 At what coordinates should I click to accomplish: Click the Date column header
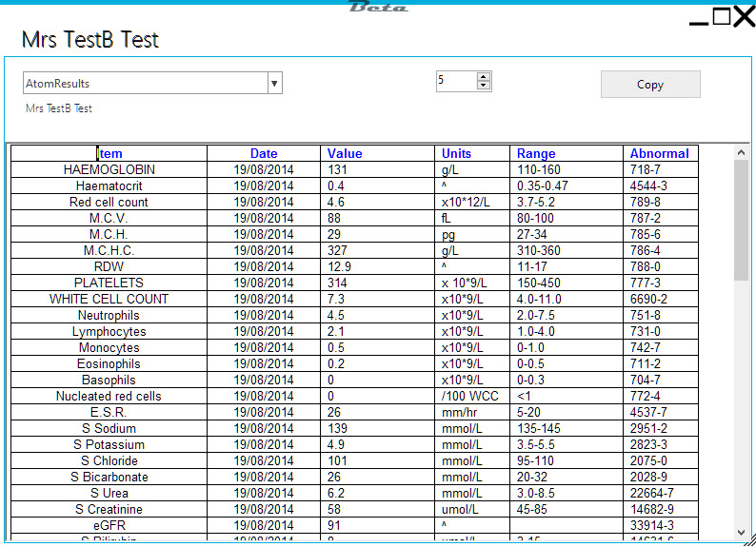point(264,153)
